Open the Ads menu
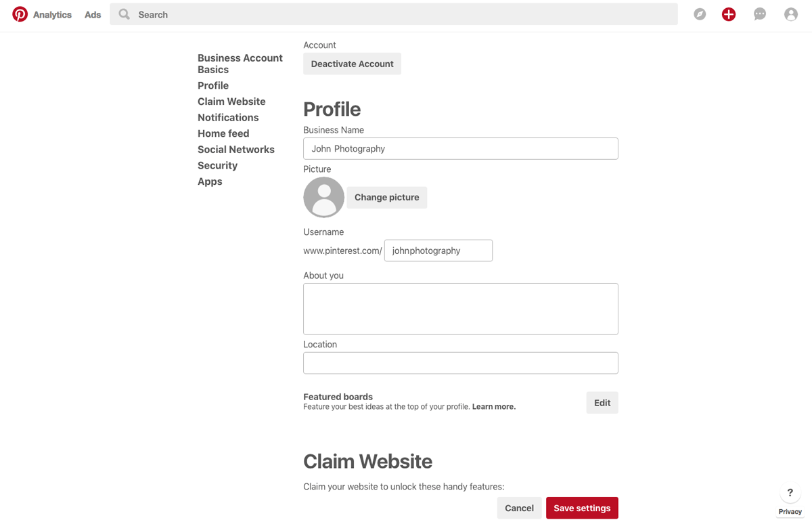812x522 pixels. pyautogui.click(x=93, y=14)
